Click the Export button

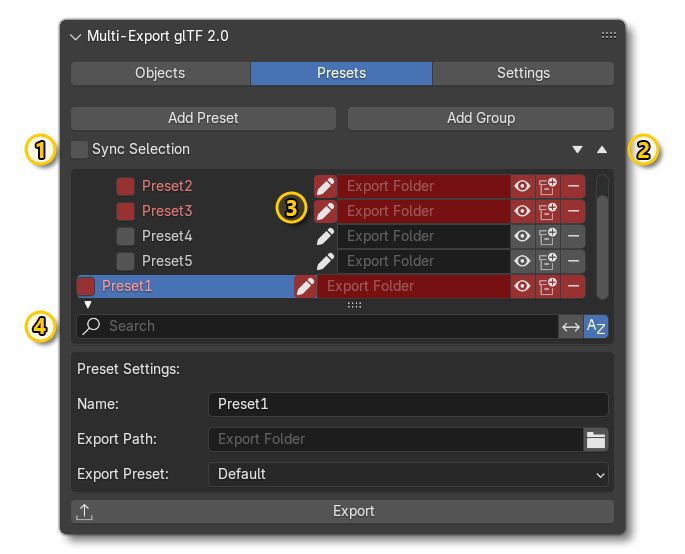tap(342, 512)
